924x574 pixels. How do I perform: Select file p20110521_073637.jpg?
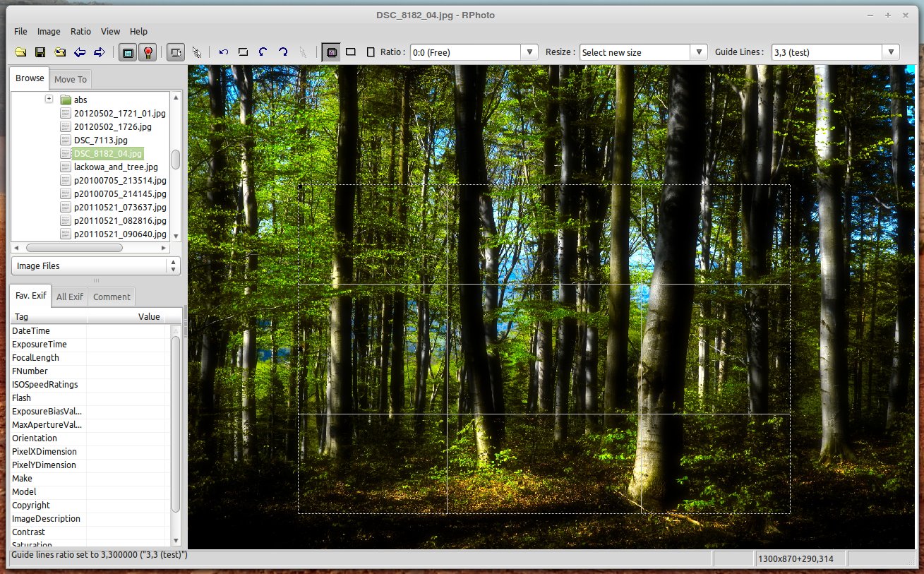114,207
